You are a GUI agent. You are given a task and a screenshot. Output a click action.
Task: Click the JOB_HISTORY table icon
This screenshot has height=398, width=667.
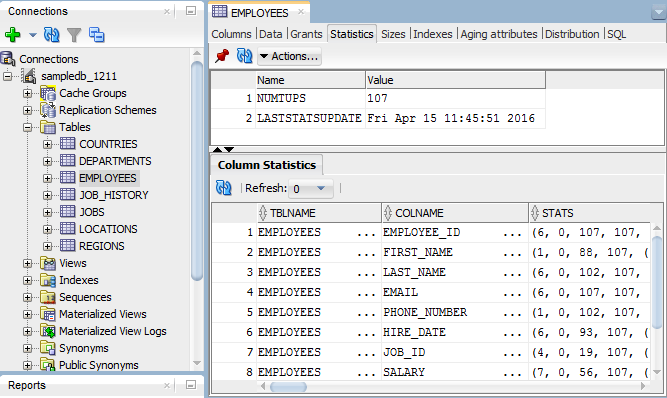click(68, 195)
